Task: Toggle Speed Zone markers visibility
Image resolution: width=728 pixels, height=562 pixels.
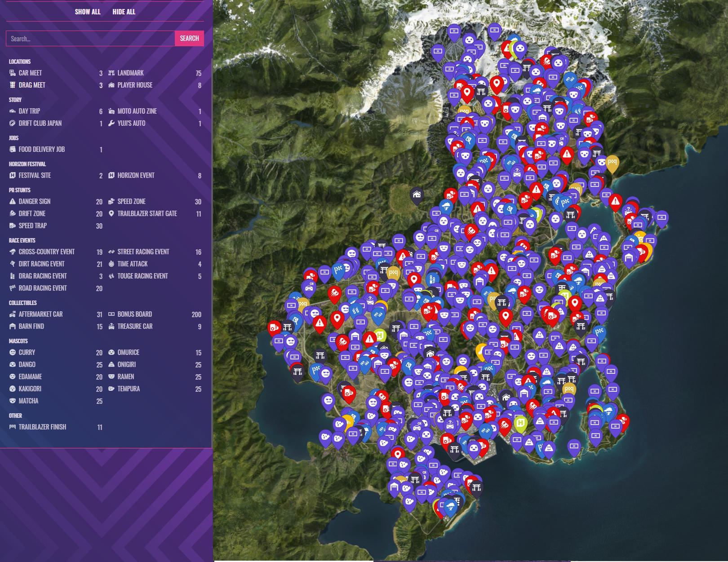Action: coord(155,201)
